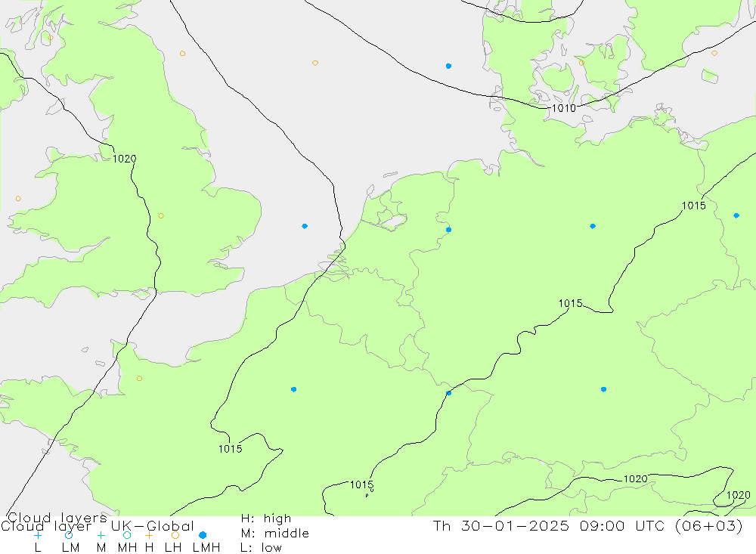
Task: Click the 'M: middle' legend explanation
Action: click(275, 534)
